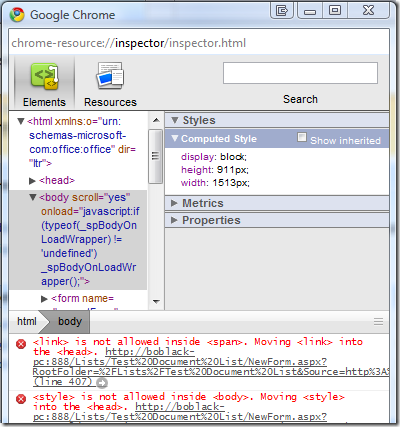Click the (line 407) link

[62, 382]
